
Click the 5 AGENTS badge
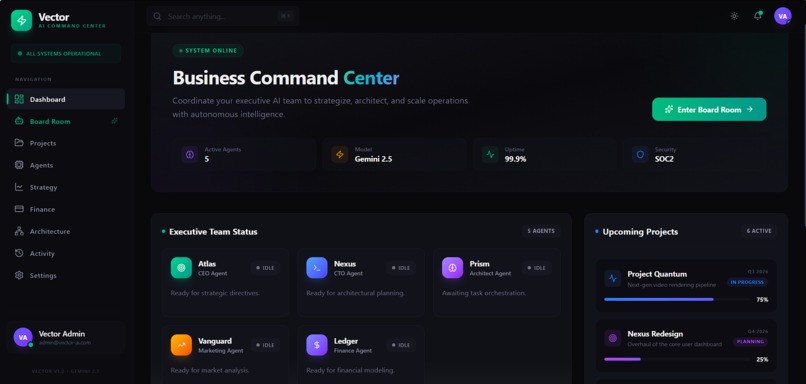pyautogui.click(x=541, y=231)
